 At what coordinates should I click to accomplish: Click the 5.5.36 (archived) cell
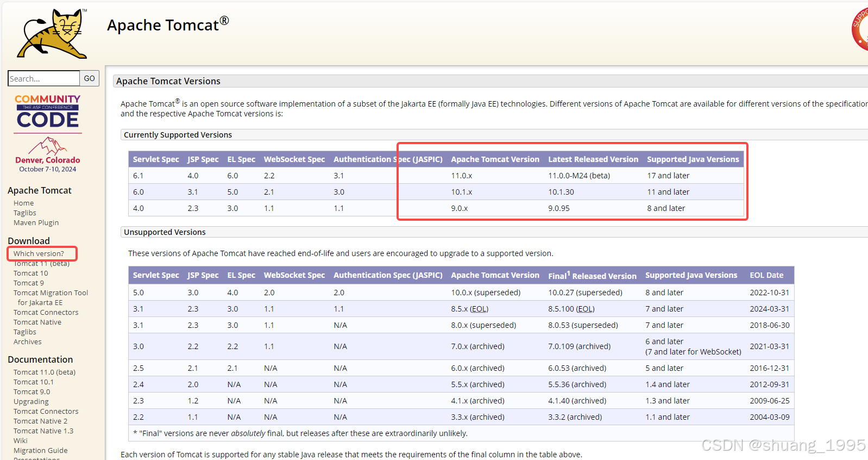tap(577, 384)
